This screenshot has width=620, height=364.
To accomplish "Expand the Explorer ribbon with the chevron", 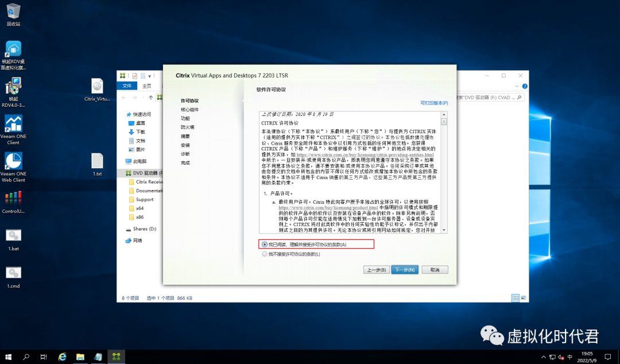I will [517, 86].
